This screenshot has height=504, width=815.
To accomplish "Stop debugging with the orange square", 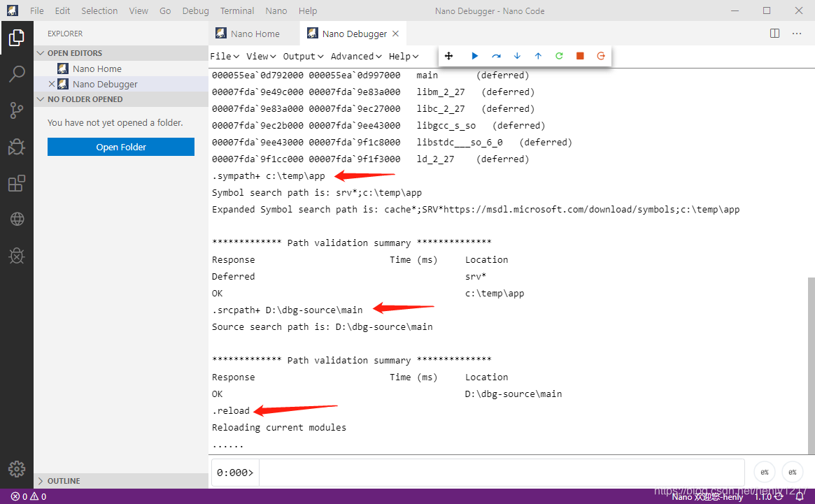I will pos(580,56).
